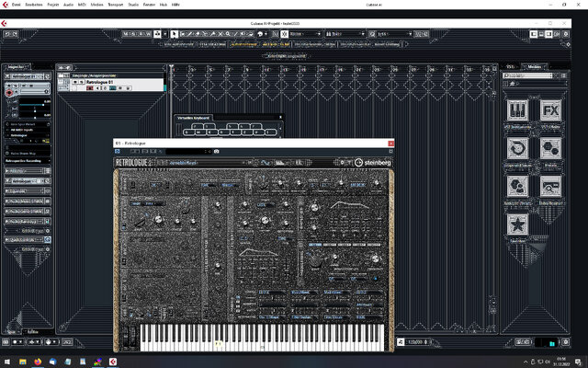
Task: Open the Bearbeiten menu
Action: click(34, 5)
